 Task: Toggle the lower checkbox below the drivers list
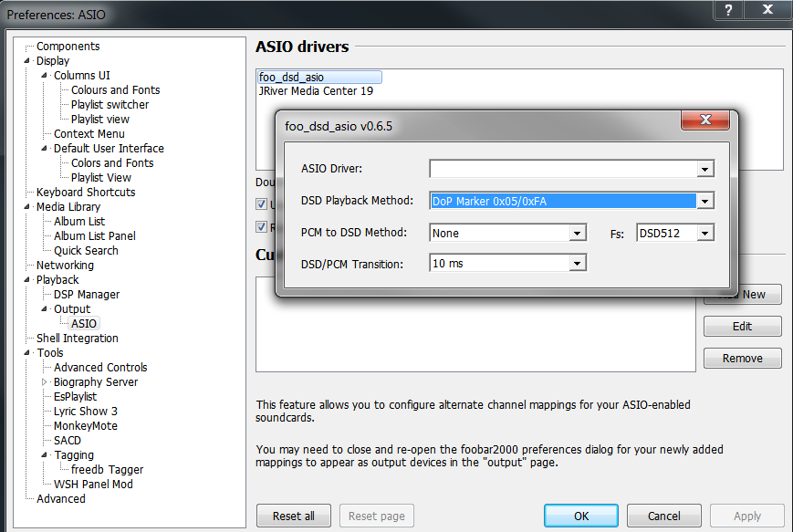(x=262, y=226)
